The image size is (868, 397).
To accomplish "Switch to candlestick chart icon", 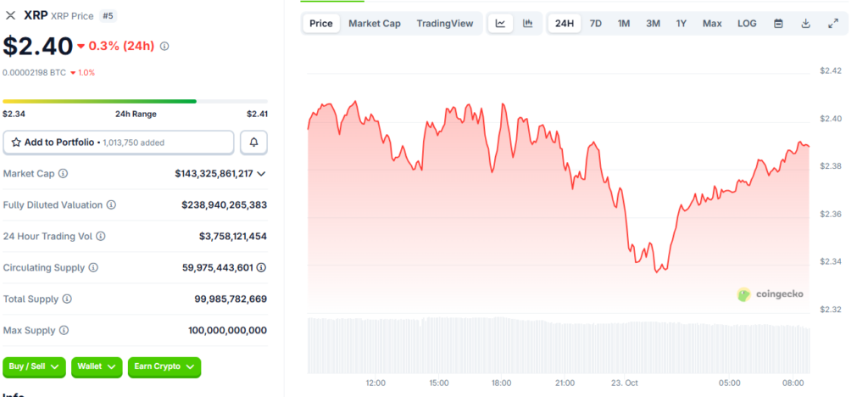I will 527,24.
